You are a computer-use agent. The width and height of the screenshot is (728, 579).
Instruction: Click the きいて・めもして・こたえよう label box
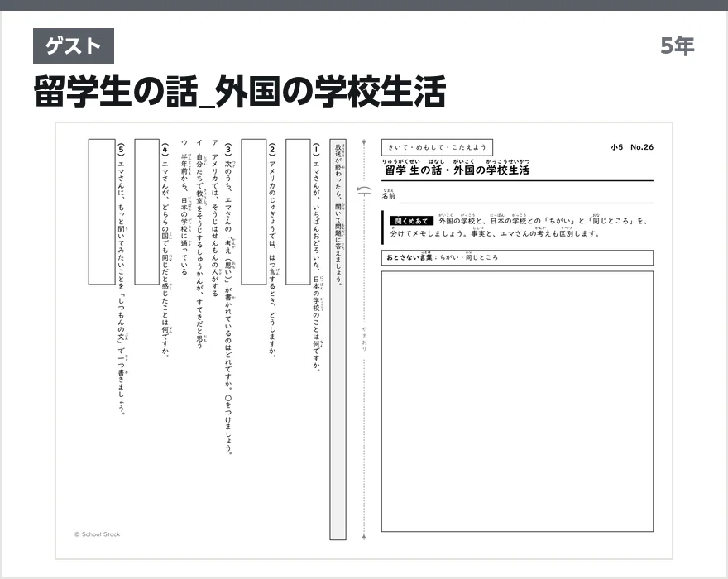click(x=437, y=147)
